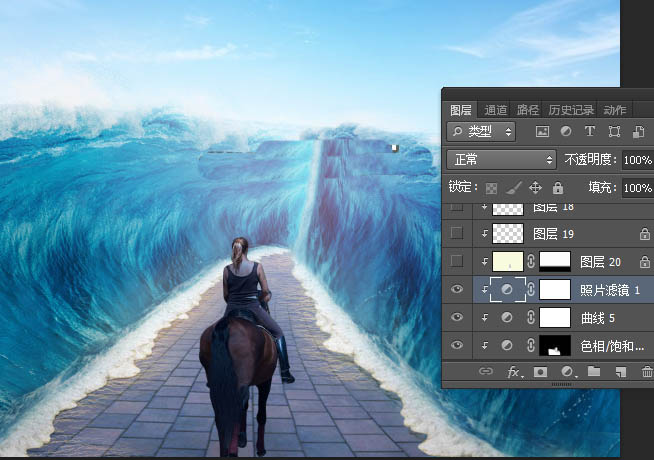Click clipping arrow of 图层 19

pyautogui.click(x=484, y=234)
